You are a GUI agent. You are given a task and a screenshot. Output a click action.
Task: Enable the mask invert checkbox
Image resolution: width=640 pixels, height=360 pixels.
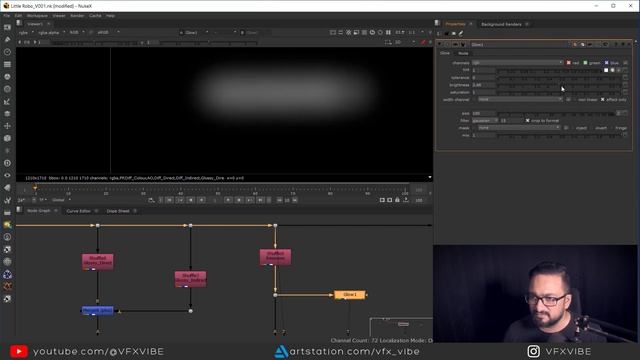592,128
